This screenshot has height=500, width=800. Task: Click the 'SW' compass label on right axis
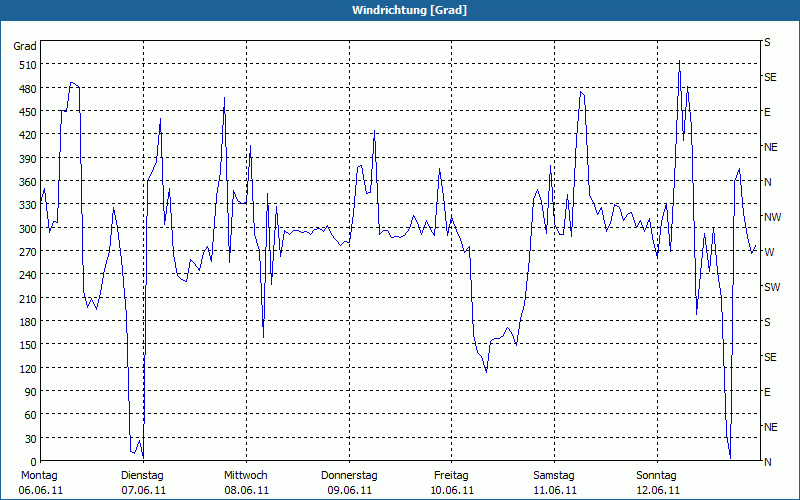[772, 287]
